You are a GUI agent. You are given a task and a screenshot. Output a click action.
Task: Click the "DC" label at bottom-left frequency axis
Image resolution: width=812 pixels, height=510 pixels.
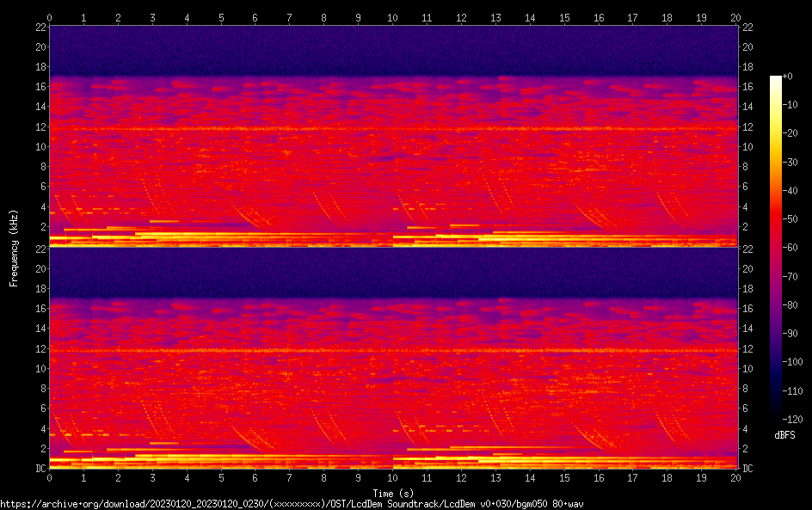[x=40, y=469]
